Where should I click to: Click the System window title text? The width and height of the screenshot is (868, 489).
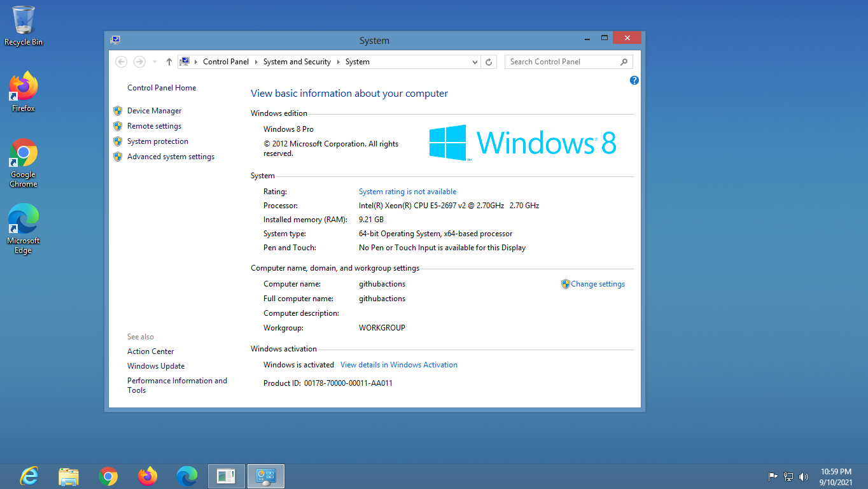[x=374, y=41]
